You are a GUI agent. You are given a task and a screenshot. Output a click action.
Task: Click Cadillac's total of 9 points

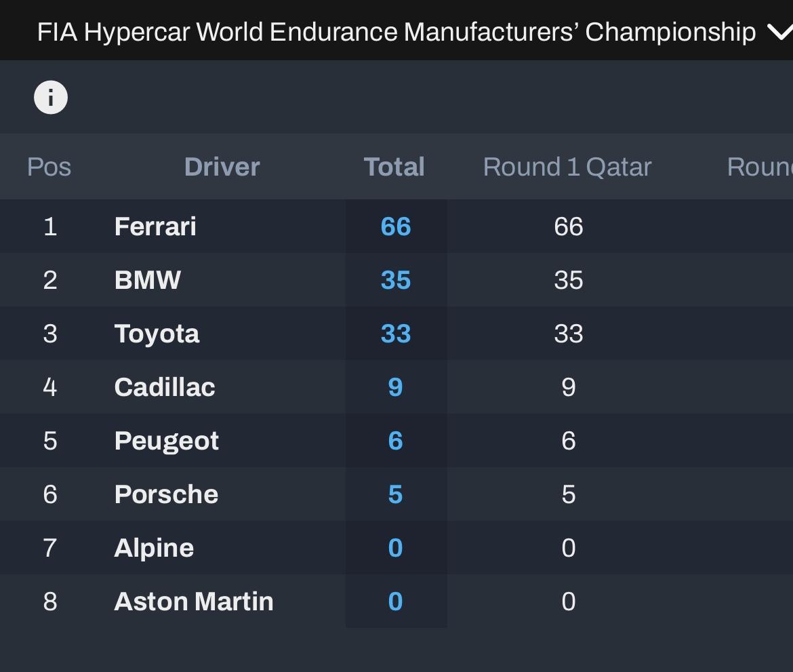[396, 387]
